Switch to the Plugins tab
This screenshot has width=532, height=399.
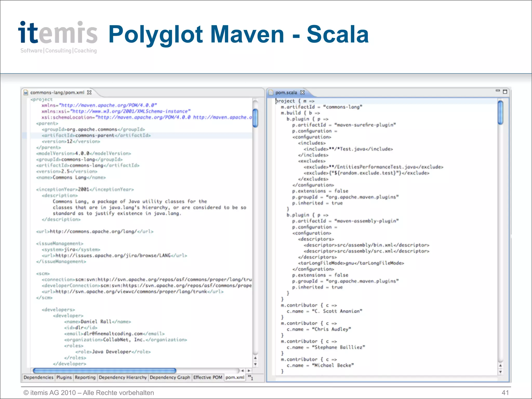pos(64,377)
